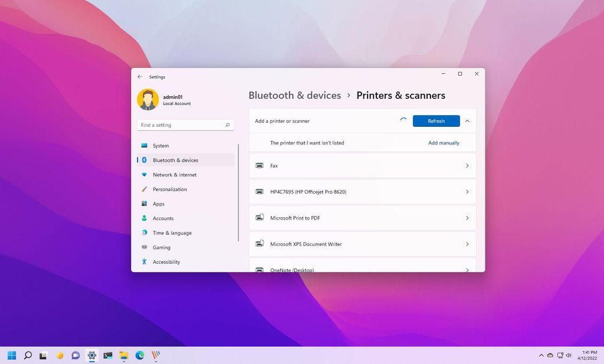Viewport: 604px width, 364px height.
Task: Click the magnifier in the search box
Action: tap(227, 125)
